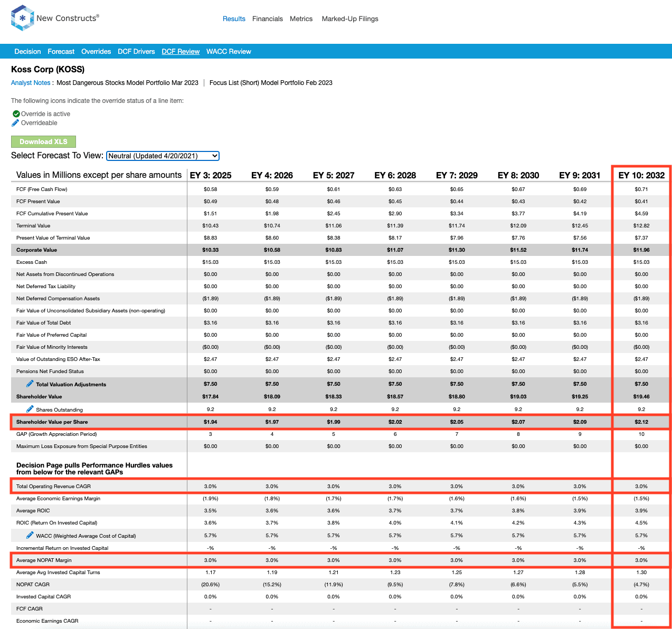Click the New Constructs logo icon
This screenshot has height=629, width=672.
pyautogui.click(x=22, y=18)
